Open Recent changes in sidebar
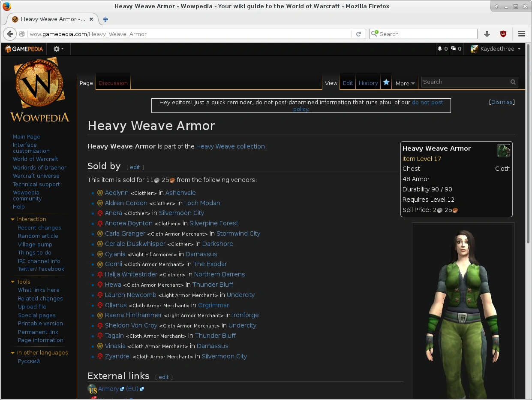The height and width of the screenshot is (400, 532). coord(39,228)
